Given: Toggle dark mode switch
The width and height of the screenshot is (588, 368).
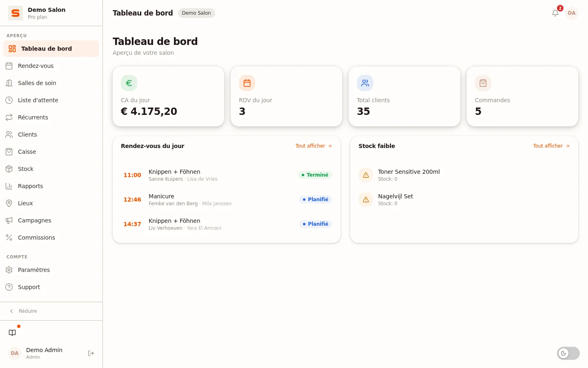Looking at the screenshot, I should (568, 353).
